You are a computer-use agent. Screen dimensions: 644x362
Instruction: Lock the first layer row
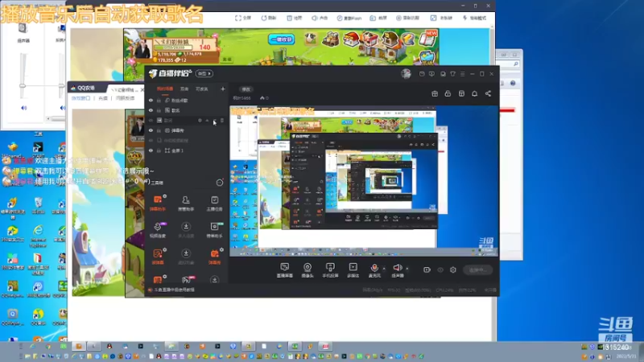tap(159, 100)
